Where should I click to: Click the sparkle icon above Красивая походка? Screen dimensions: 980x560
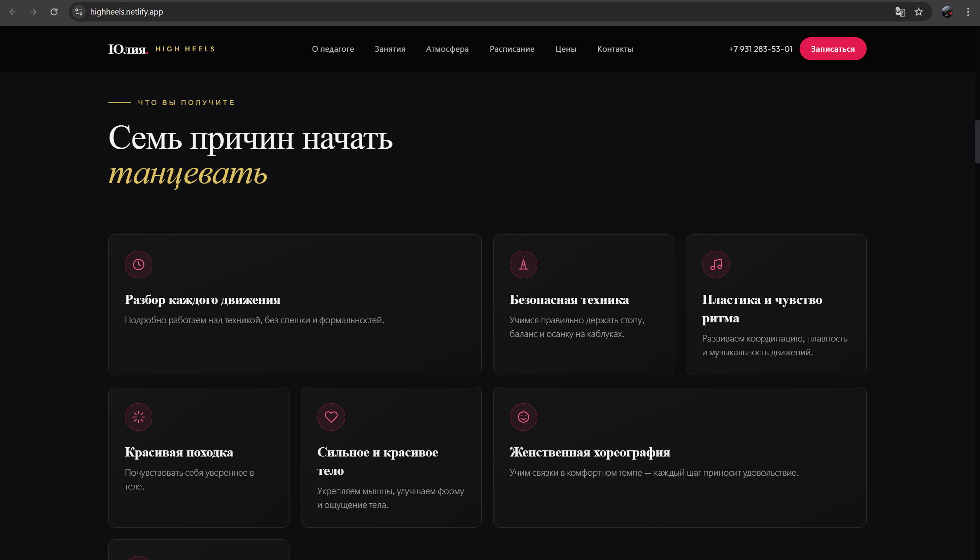pyautogui.click(x=139, y=417)
